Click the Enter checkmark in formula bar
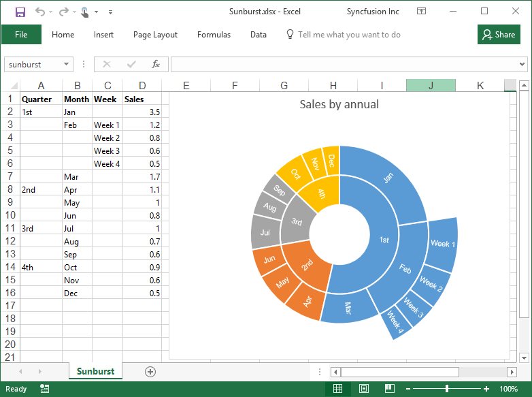Screen dimensions: 532x397 pos(131,64)
